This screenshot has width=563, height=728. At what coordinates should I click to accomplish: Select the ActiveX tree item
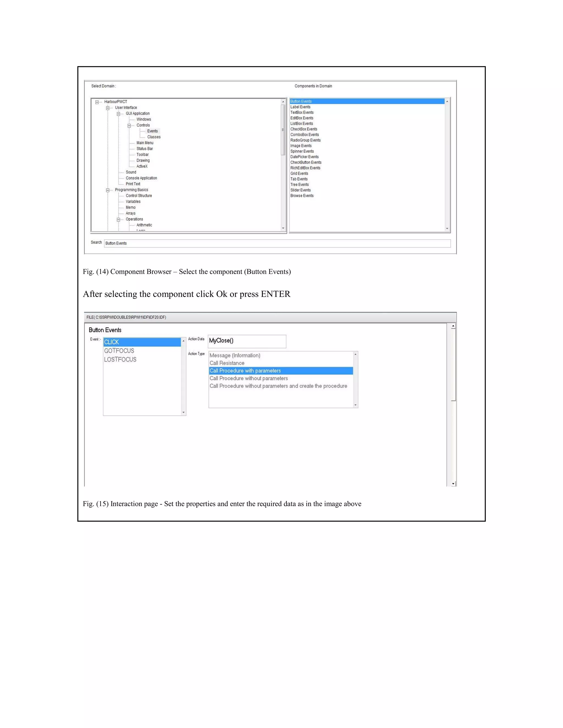142,166
